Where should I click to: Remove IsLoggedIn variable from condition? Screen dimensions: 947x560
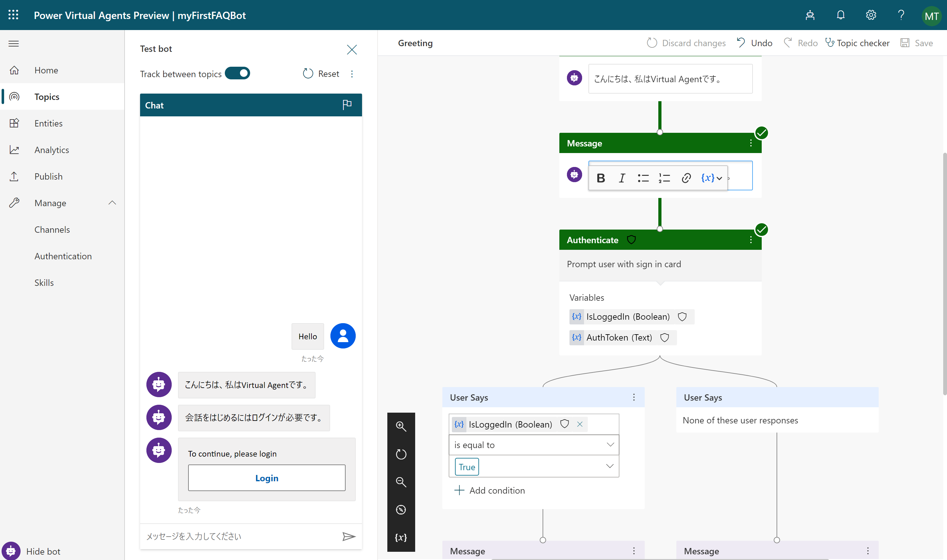(x=580, y=424)
